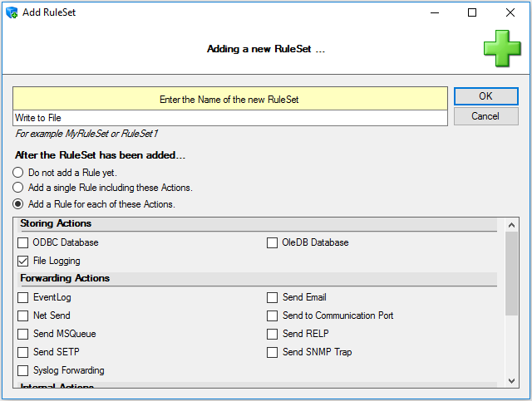Uncheck the File Logging checkbox

(x=23, y=261)
